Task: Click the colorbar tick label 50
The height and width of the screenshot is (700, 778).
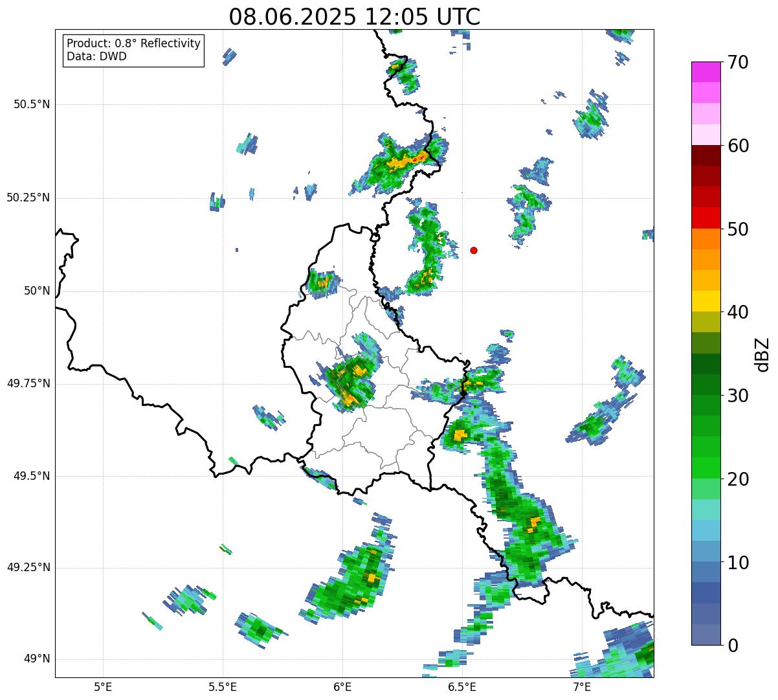Action: (738, 229)
